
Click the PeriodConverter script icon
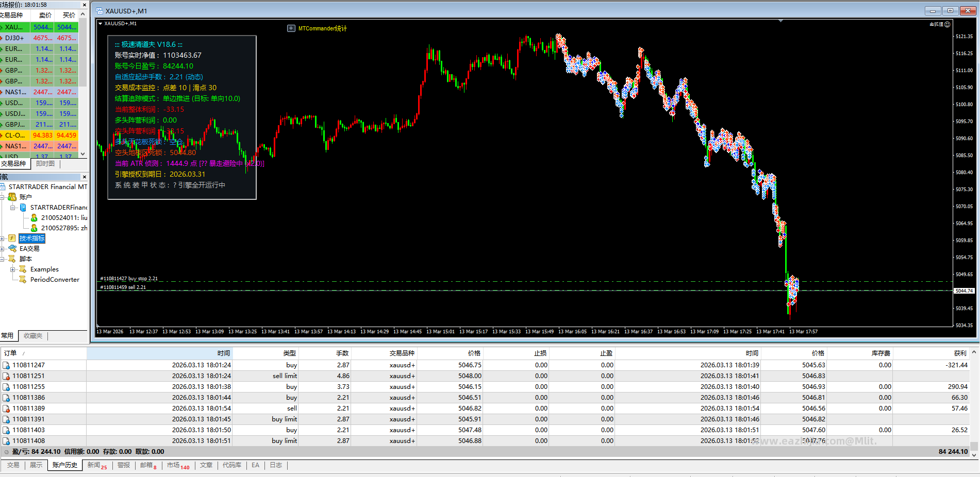pyautogui.click(x=23, y=280)
